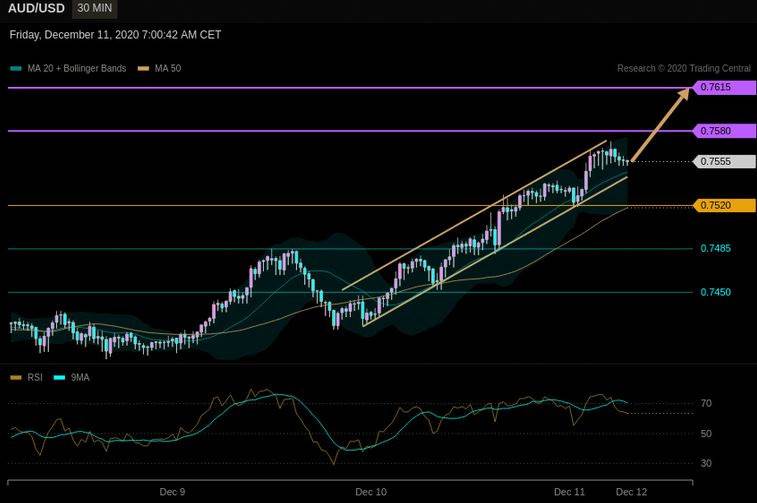
Task: Click the AUD/USD symbol title
Action: click(36, 9)
